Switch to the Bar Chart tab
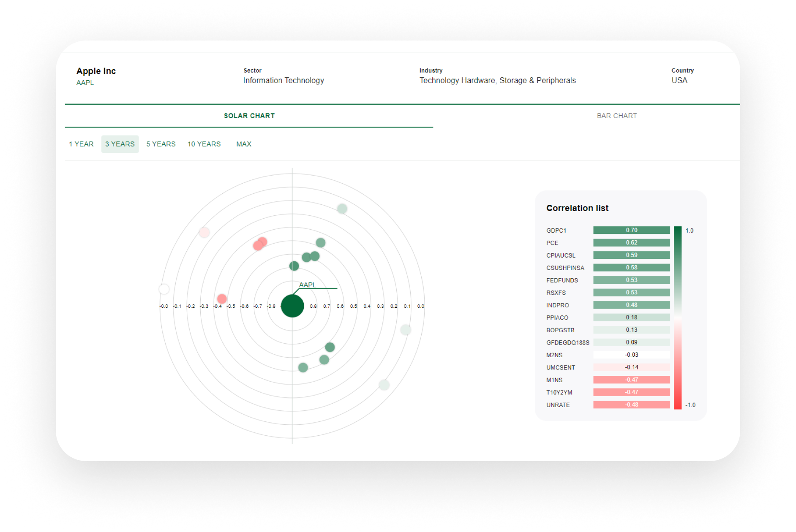Screen dimensions: 796x532 coord(616,116)
